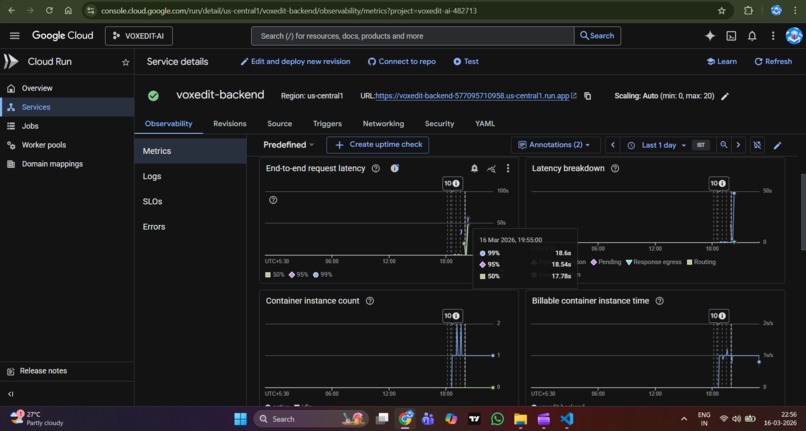The image size is (806, 431).
Task: Open Windows Start menu
Action: (x=240, y=419)
